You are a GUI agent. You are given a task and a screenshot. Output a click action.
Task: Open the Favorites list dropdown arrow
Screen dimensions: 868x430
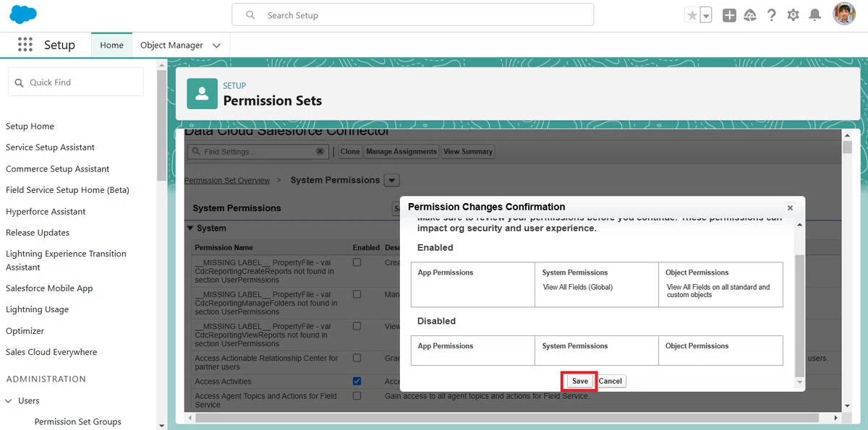coord(706,15)
